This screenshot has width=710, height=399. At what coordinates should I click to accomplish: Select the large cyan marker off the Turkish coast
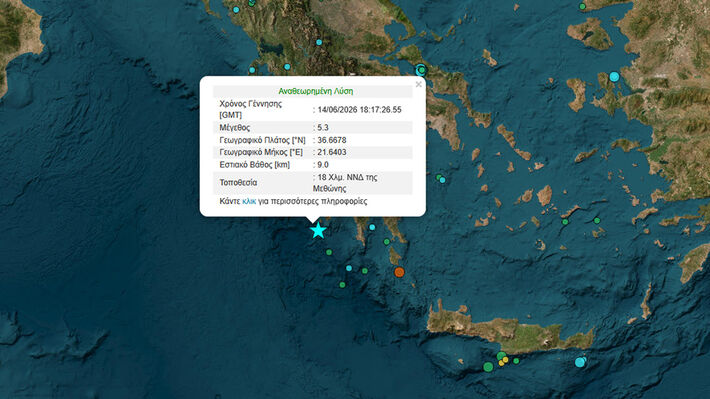coord(614,77)
